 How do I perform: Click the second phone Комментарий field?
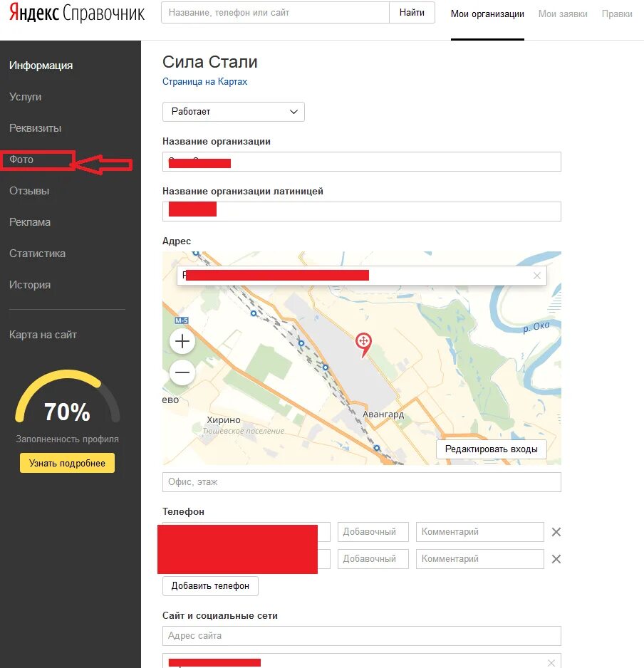(x=480, y=559)
